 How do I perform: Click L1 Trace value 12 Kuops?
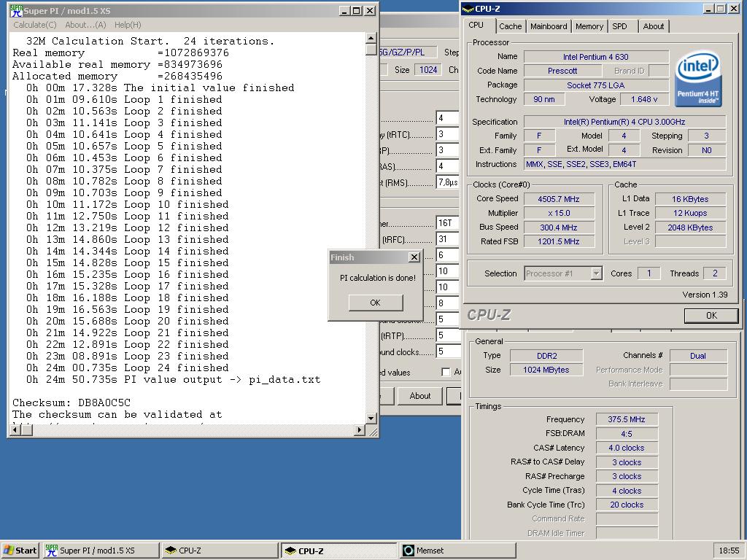(690, 213)
